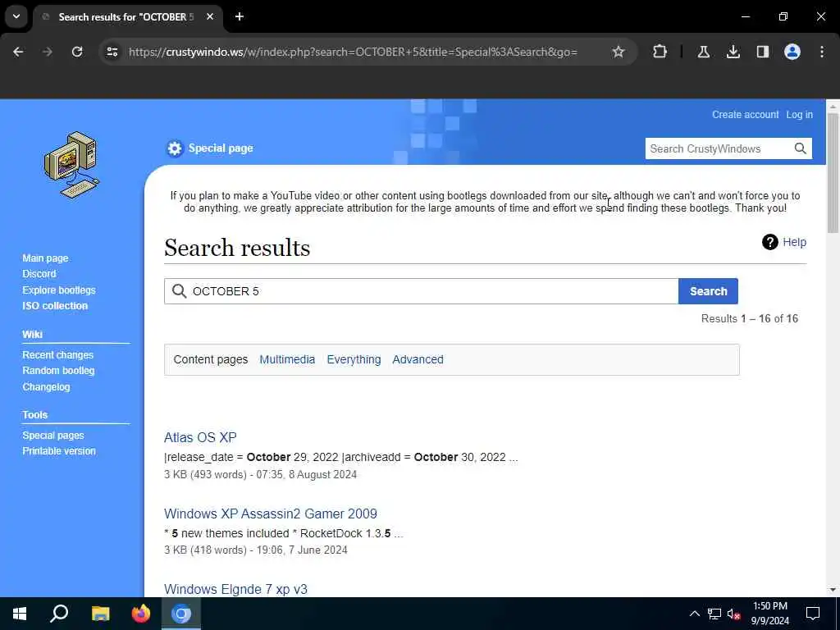840x630 pixels.
Task: Click the blue Search button
Action: 708,291
